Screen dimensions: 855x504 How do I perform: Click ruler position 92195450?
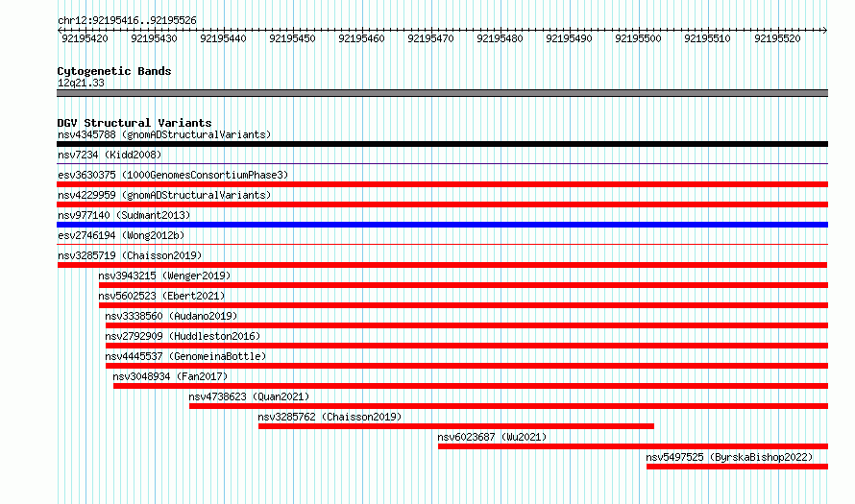293,38
